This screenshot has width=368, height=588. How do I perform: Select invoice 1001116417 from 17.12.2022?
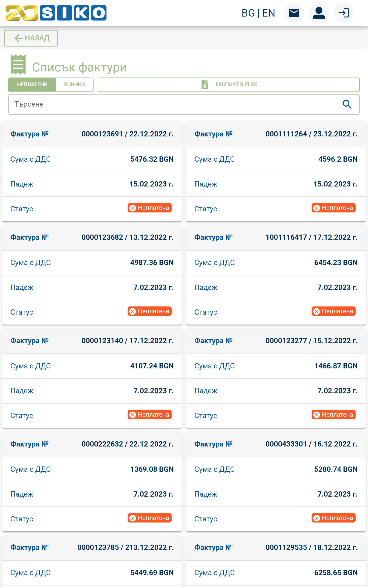tap(276, 237)
